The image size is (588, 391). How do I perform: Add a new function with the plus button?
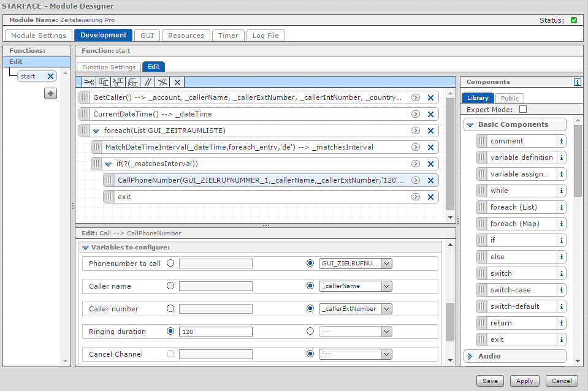50,93
